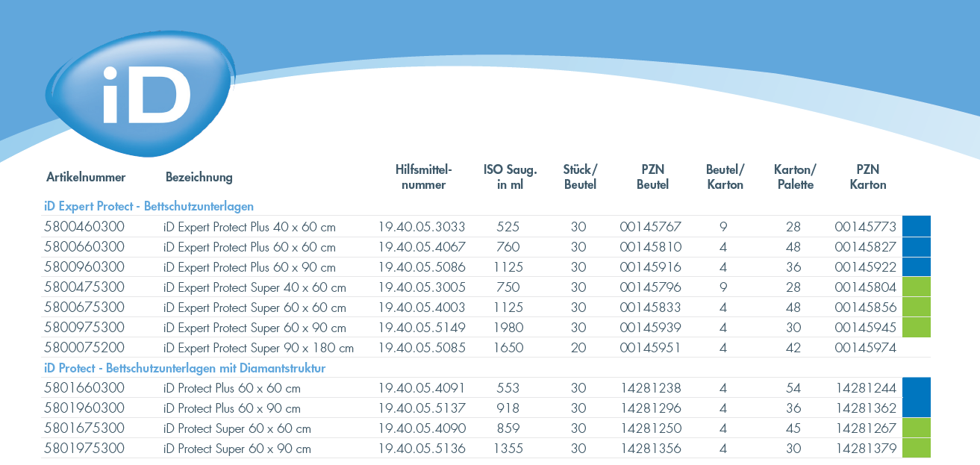The image size is (980, 465).
Task: Click green swatch beside PZN 00145945
Action: (917, 327)
